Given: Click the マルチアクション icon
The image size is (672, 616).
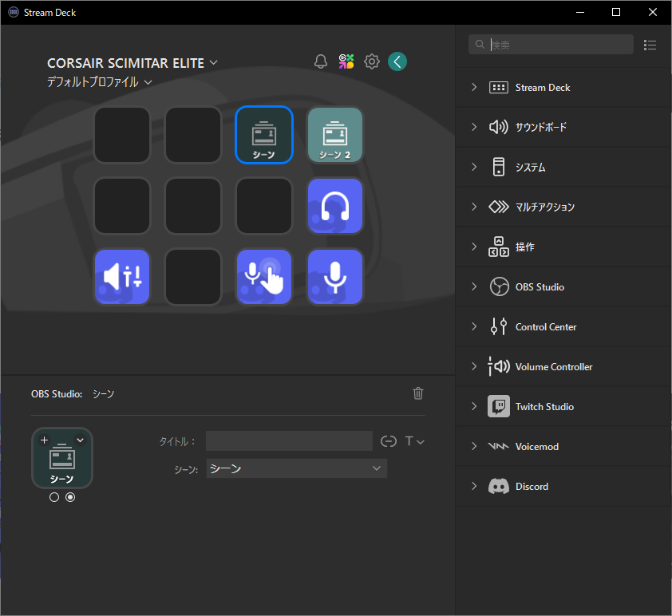Looking at the screenshot, I should coord(499,207).
